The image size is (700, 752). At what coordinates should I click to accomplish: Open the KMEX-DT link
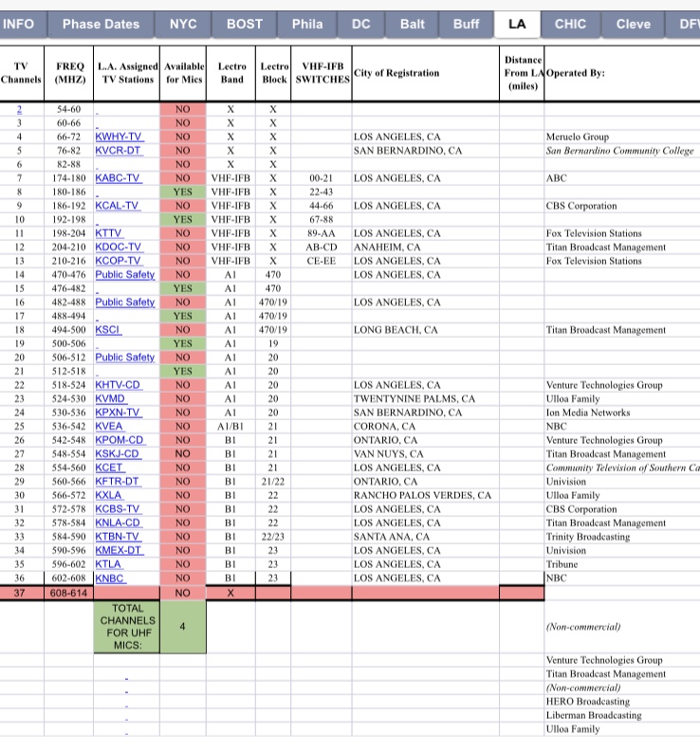tap(119, 551)
